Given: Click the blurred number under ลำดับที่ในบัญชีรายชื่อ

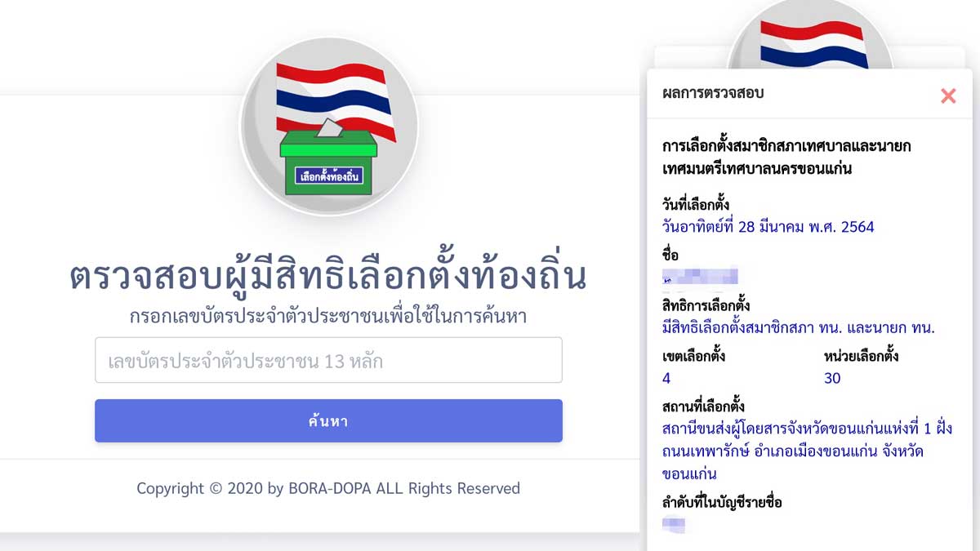Looking at the screenshot, I should click(674, 524).
